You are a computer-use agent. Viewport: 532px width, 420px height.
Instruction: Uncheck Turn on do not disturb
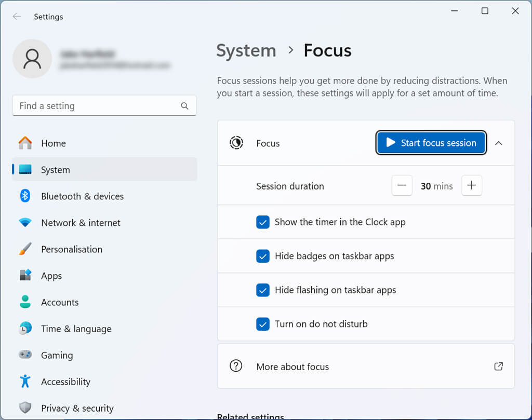coord(263,324)
